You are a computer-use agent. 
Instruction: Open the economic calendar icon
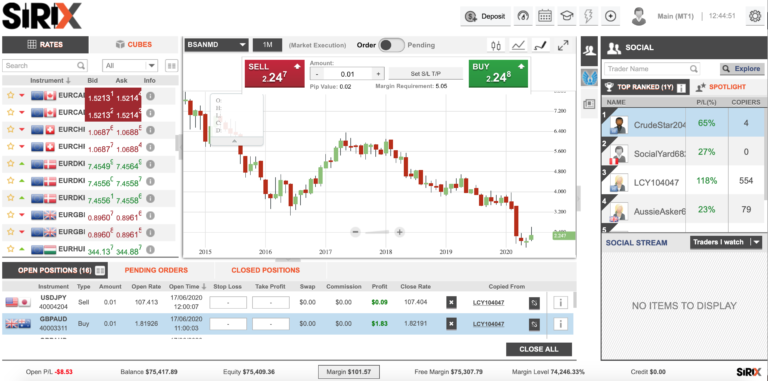point(545,16)
